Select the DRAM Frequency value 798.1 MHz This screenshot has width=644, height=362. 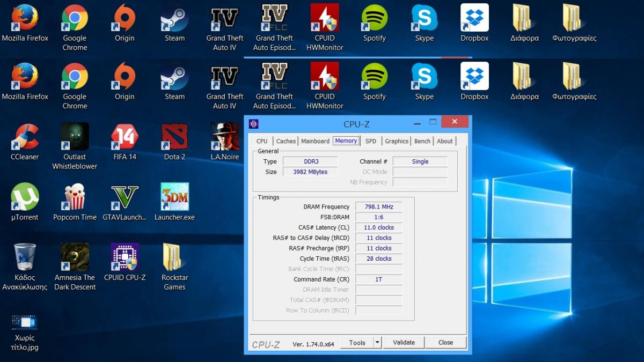tap(378, 206)
